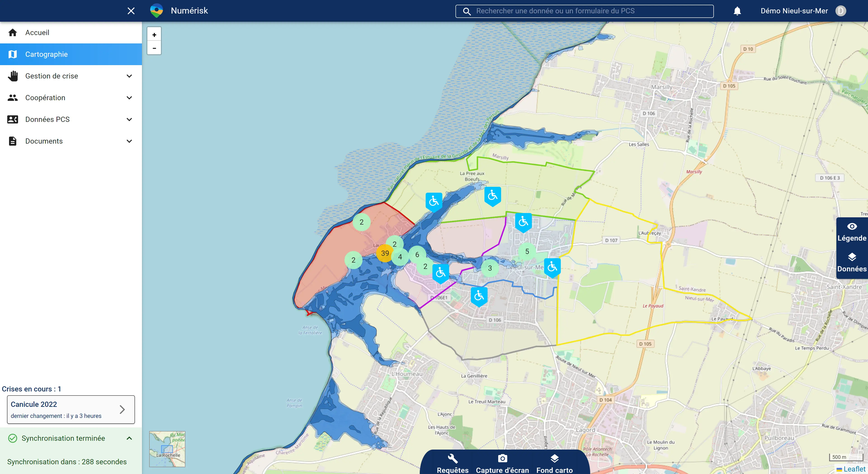Click wheelchair marker at Nieul-sur-Mer label

pyautogui.click(x=552, y=268)
